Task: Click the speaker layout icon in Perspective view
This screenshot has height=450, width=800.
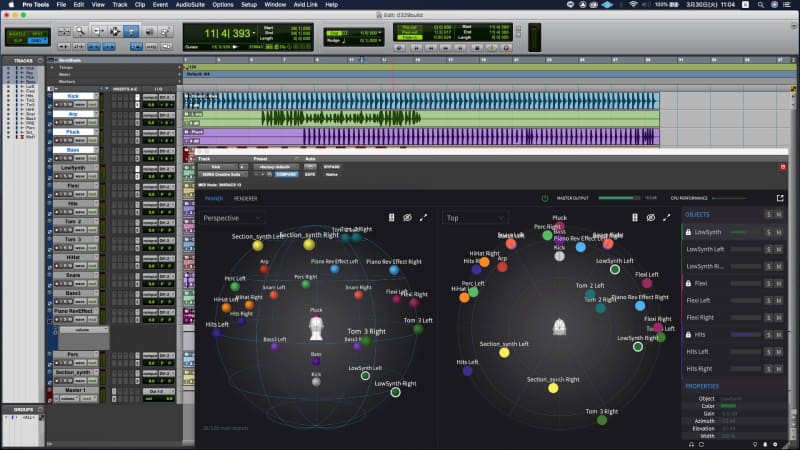Action: tap(391, 218)
